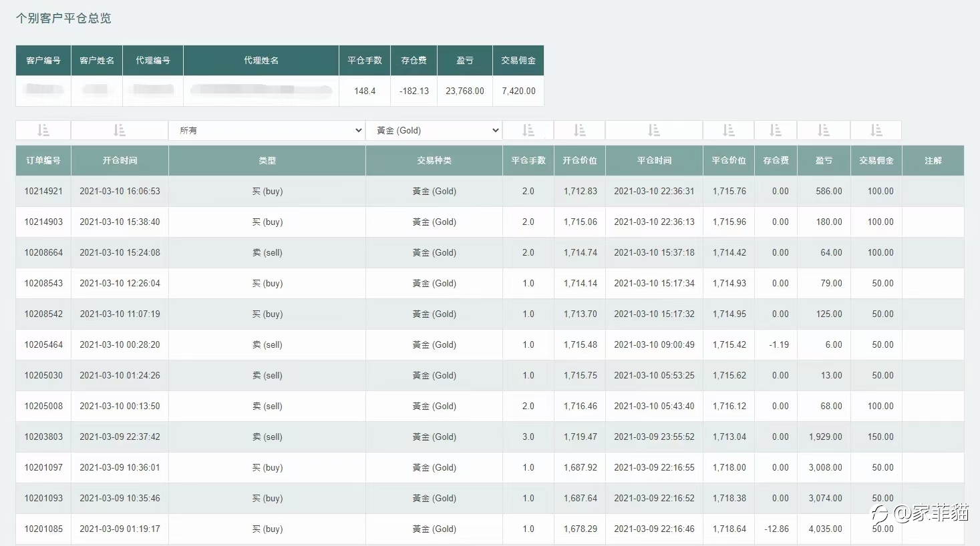Screen dimensions: 980x546
Task: Click profit value 4,035.00
Action: (x=825, y=529)
